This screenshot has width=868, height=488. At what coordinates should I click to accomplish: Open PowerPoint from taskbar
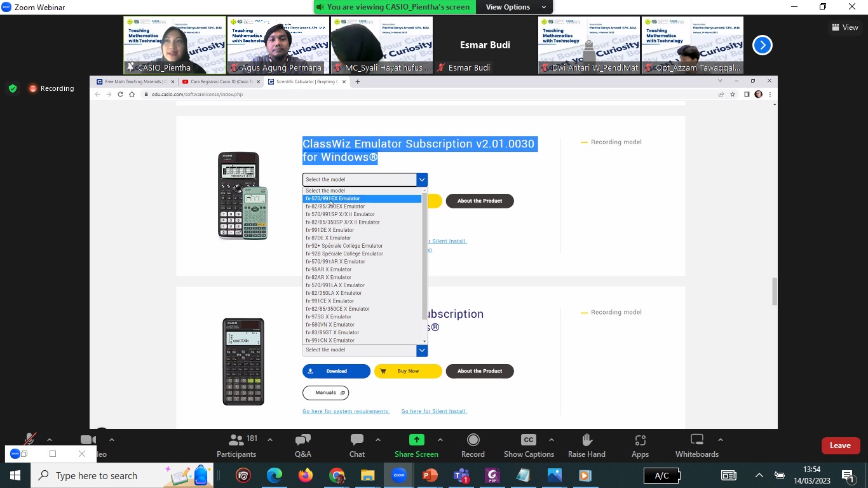pyautogui.click(x=430, y=475)
